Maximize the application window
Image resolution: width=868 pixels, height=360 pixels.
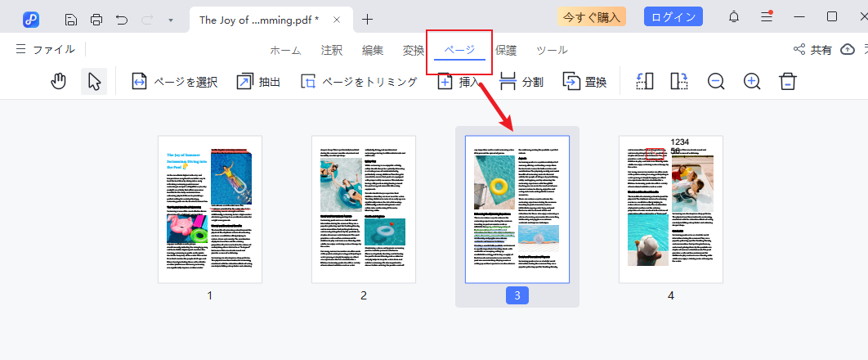[x=831, y=16]
